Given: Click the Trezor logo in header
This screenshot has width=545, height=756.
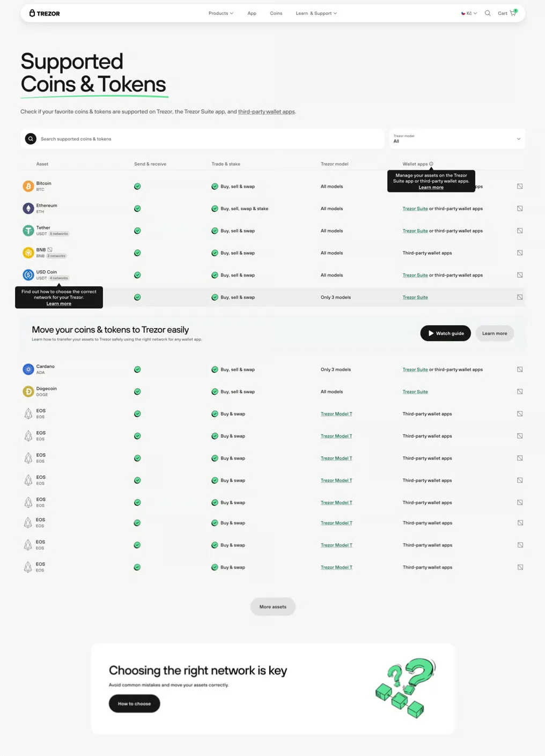Looking at the screenshot, I should point(45,13).
